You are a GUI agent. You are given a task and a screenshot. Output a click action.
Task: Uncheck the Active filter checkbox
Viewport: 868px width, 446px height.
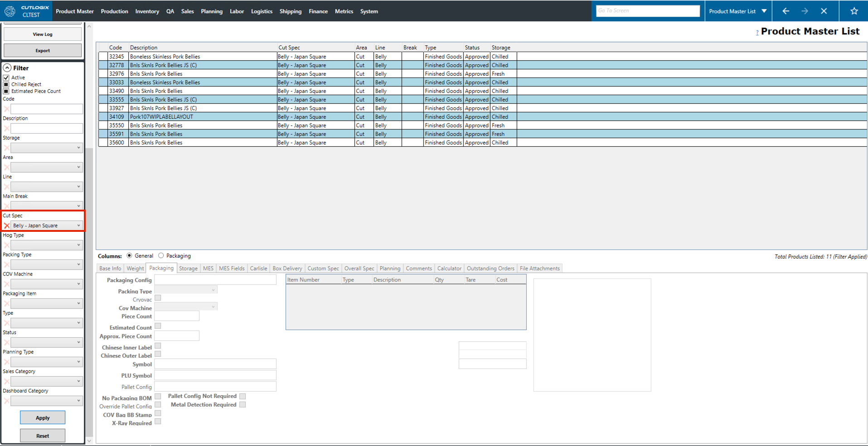pyautogui.click(x=6, y=77)
